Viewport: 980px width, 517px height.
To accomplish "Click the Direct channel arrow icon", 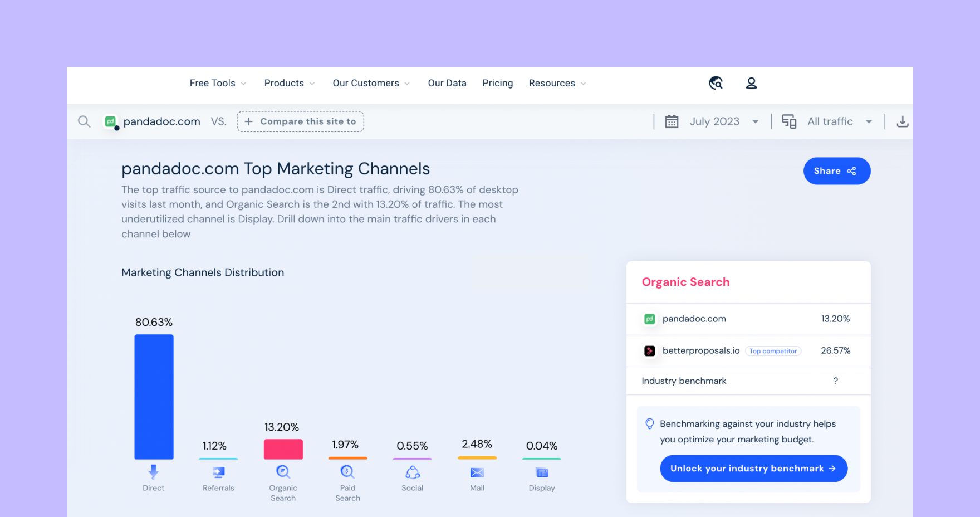I will (x=154, y=472).
